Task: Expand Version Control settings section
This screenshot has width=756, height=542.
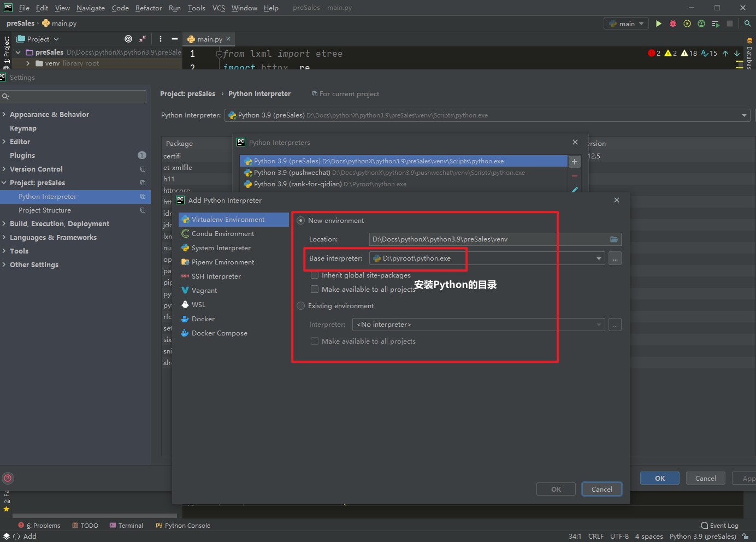Action: coord(4,169)
